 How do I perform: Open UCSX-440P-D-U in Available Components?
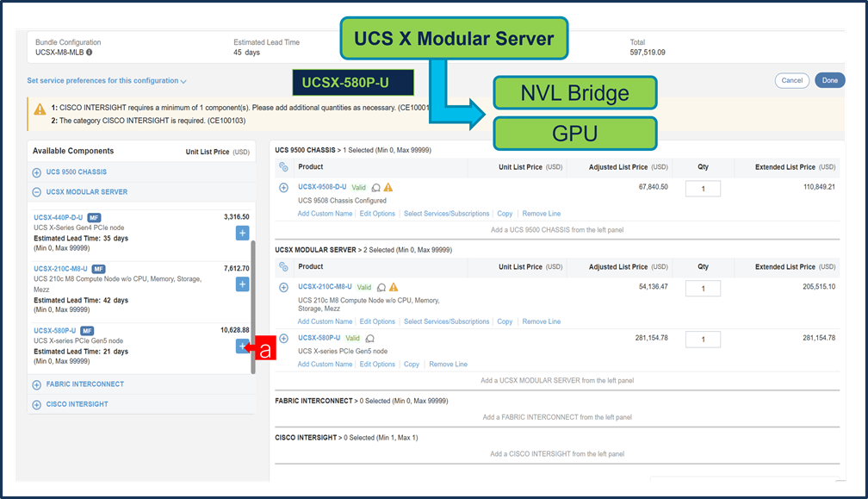59,218
